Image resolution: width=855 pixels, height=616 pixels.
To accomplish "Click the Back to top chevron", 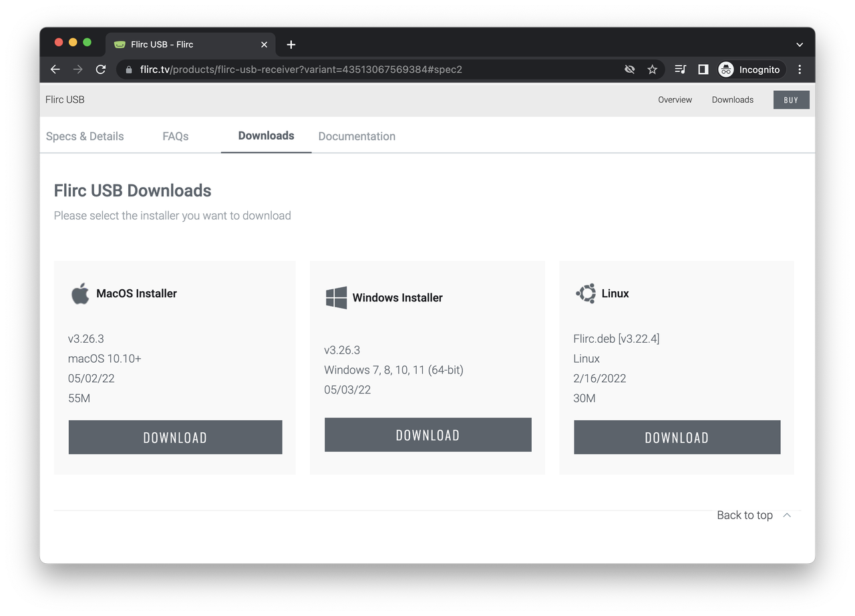I will pyautogui.click(x=787, y=515).
